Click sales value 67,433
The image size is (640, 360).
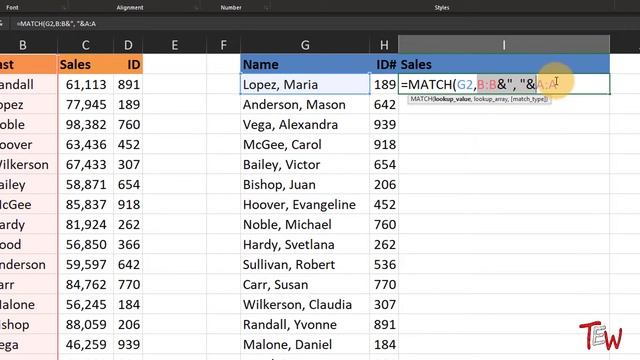pyautogui.click(x=86, y=164)
